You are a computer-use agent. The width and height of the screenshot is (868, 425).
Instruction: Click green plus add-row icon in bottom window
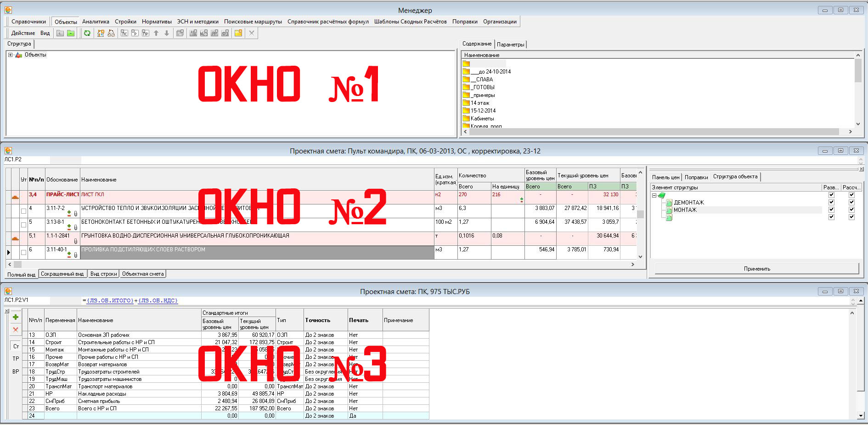[x=16, y=317]
